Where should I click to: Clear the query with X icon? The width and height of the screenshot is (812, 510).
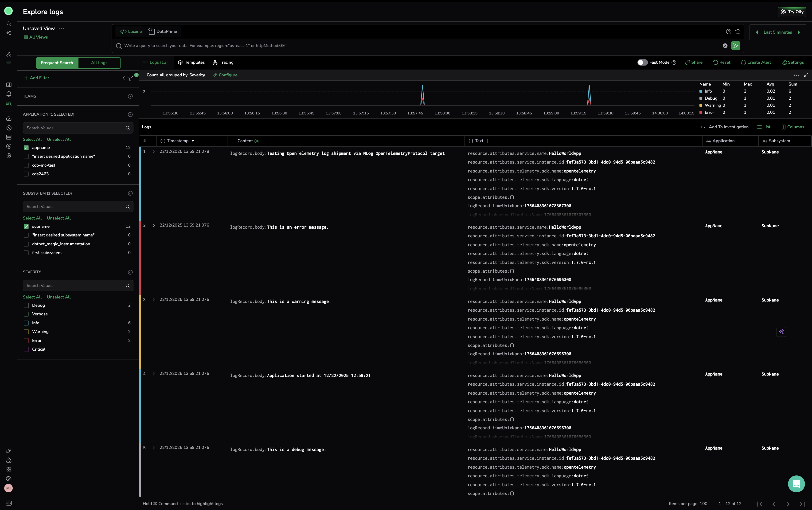[x=725, y=46]
